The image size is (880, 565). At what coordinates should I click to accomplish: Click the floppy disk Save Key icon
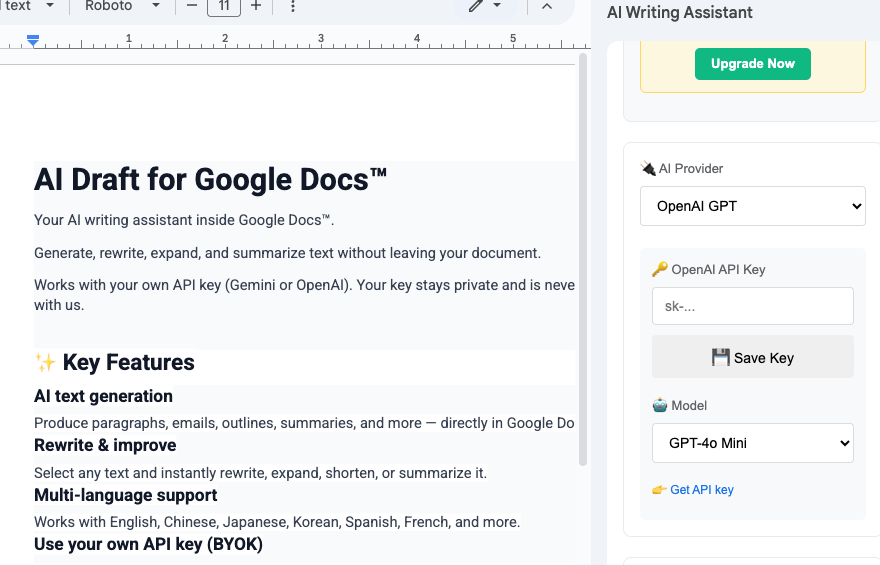coord(720,357)
